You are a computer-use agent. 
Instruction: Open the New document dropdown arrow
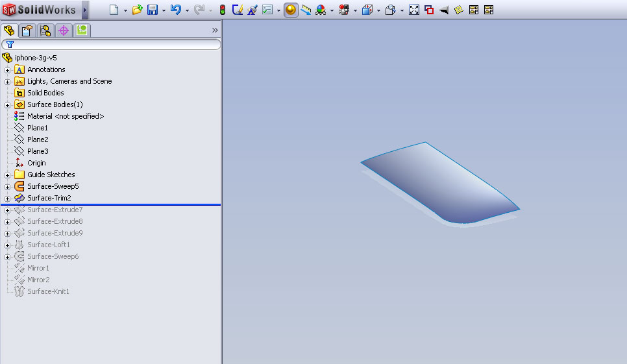125,10
